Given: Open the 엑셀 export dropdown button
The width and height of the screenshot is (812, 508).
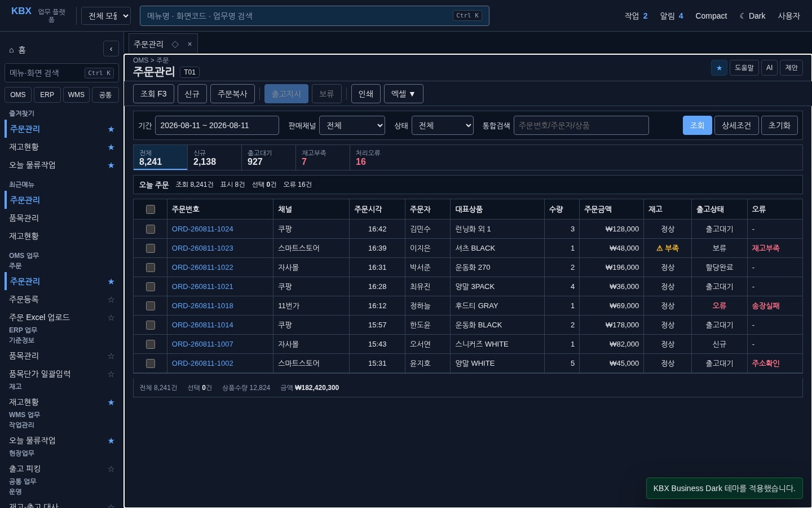Looking at the screenshot, I should pos(404,94).
